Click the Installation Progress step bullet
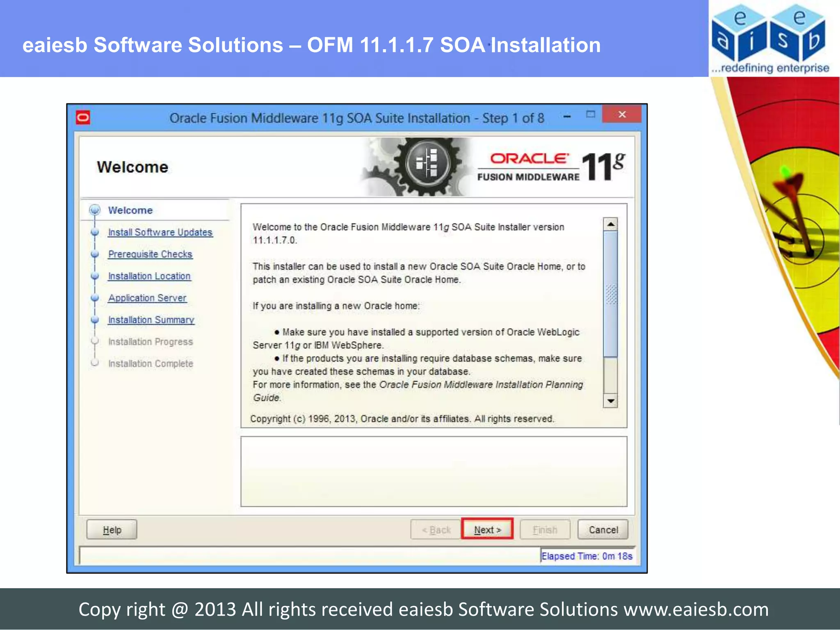The image size is (840, 630). pos(95,341)
